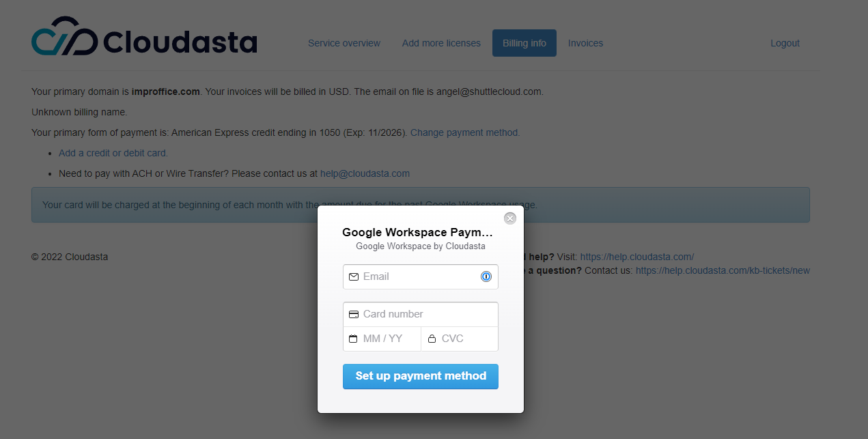
Task: Click the Set up payment method button
Action: tap(421, 376)
